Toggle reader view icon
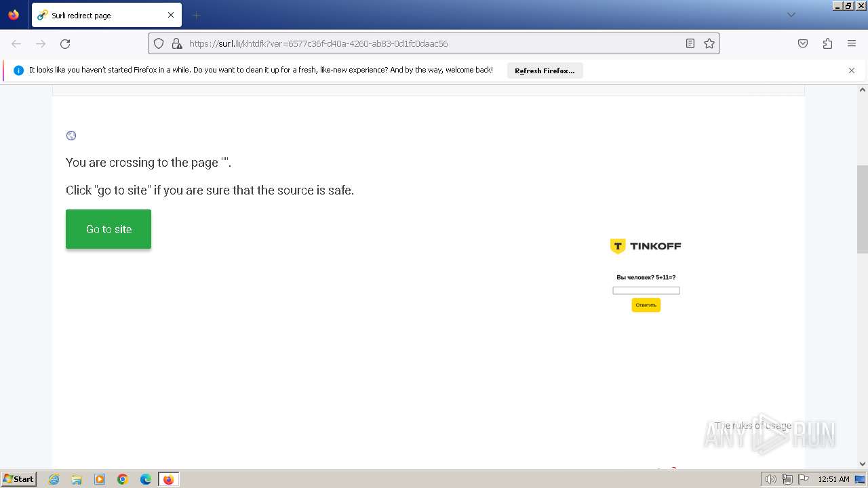This screenshot has height=488, width=868. click(x=690, y=43)
